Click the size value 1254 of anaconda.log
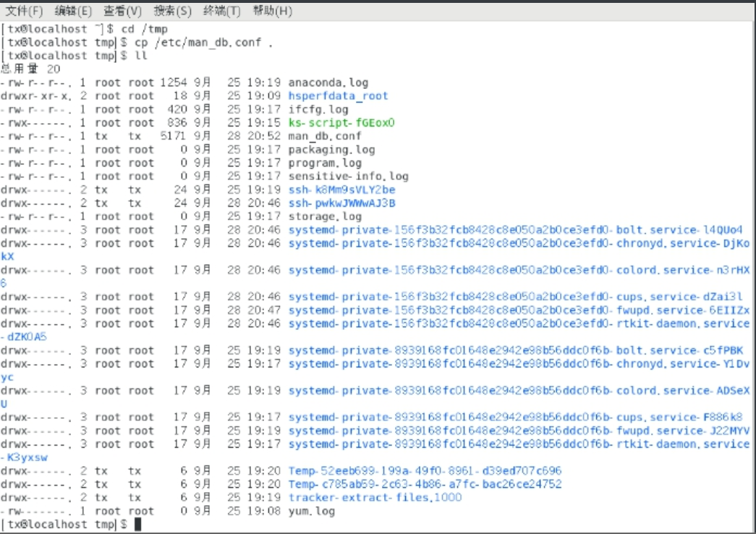Screen dimensions: 756x534 click(x=174, y=82)
